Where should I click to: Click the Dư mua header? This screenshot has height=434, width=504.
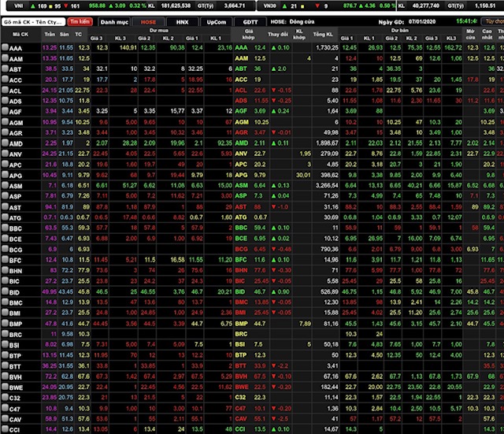coord(159,31)
